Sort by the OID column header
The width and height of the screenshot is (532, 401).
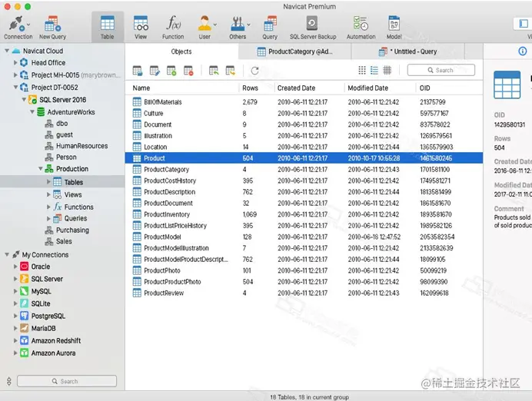449,88
